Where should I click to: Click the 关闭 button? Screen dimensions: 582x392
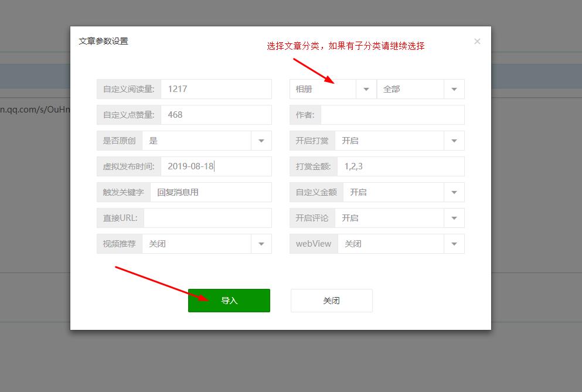(332, 301)
